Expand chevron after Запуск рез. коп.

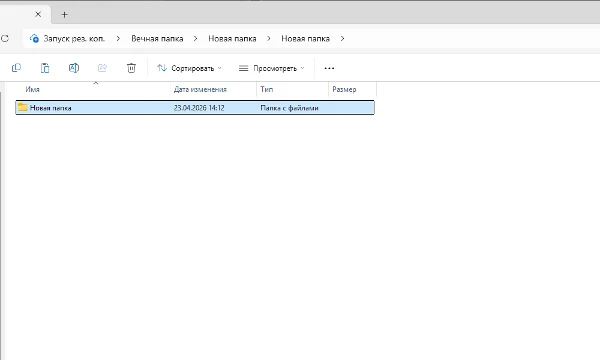click(118, 38)
